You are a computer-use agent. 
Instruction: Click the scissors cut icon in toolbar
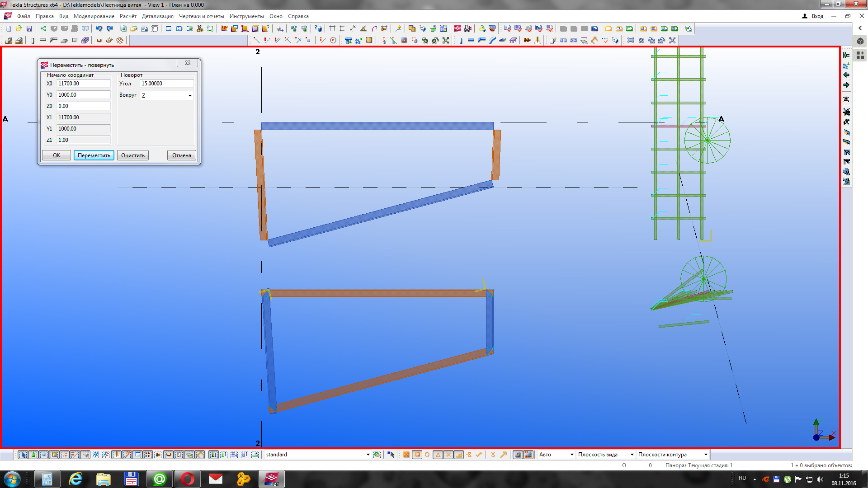coord(200,28)
